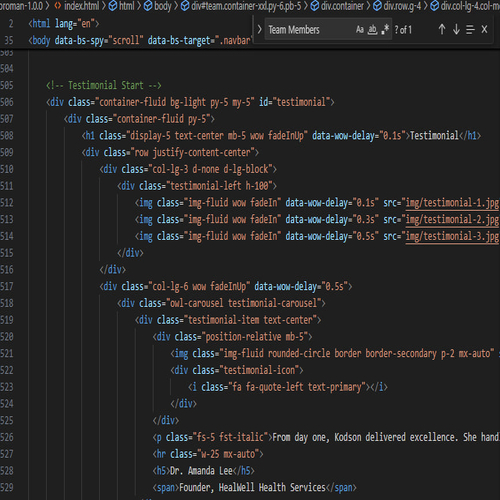500x500 pixels.
Task: Click sticky body data-bs-spy line
Action: (x=139, y=40)
